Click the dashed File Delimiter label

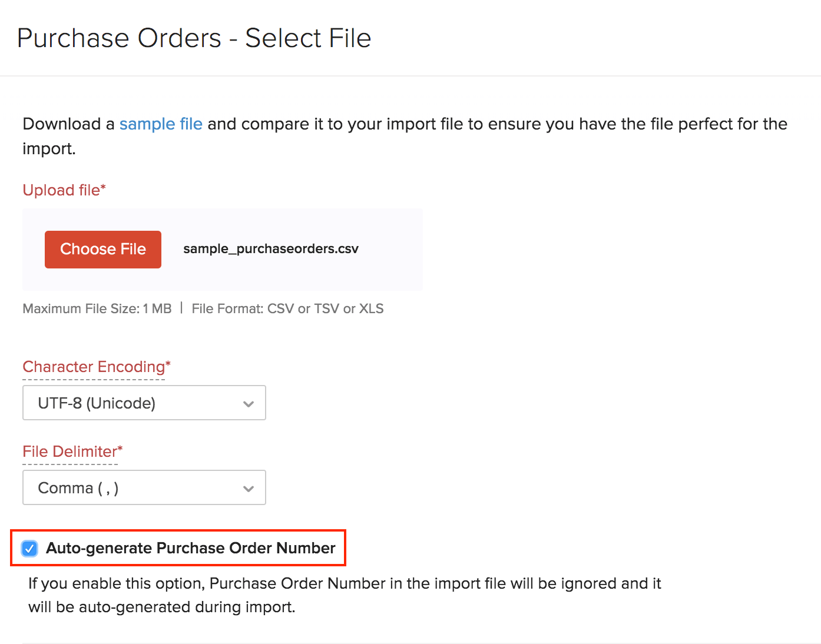click(71, 451)
